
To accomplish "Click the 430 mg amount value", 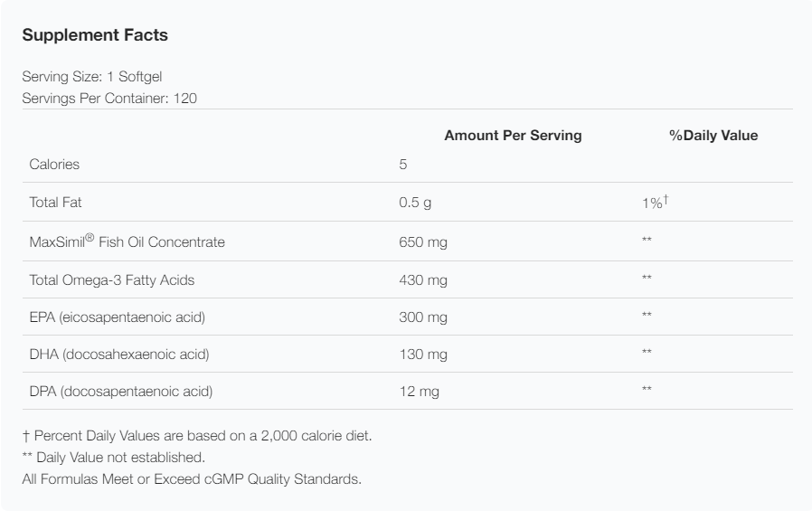I will tap(423, 280).
